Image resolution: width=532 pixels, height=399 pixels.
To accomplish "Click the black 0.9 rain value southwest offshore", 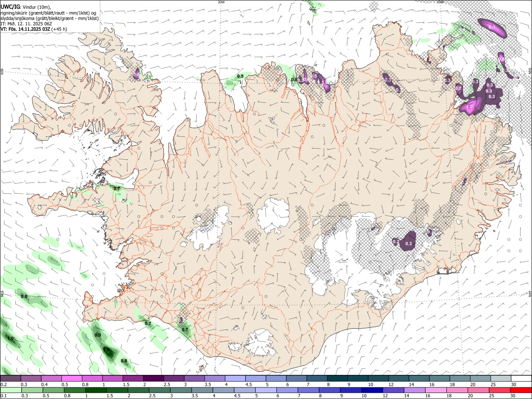I will (98, 335).
